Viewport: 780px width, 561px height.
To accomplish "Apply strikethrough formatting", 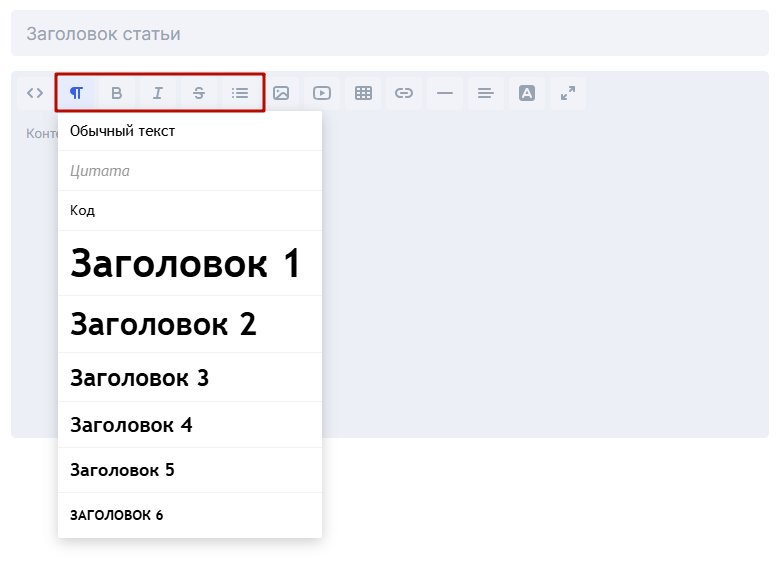I will tap(199, 93).
